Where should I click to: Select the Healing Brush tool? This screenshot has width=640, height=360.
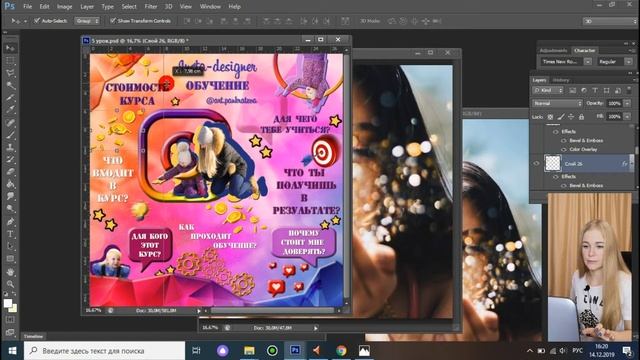[x=10, y=122]
